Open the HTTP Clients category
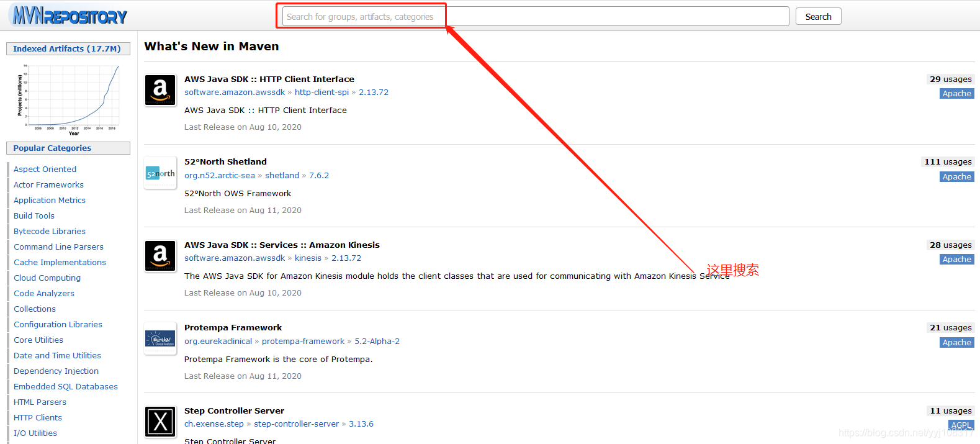Viewport: 980px width, 444px height. pos(38,417)
